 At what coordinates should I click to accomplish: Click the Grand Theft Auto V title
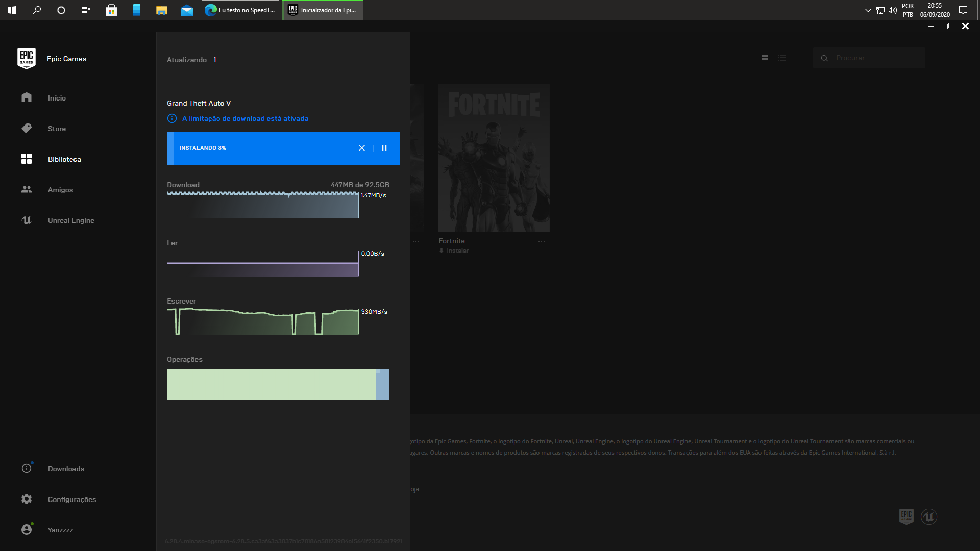(x=199, y=103)
